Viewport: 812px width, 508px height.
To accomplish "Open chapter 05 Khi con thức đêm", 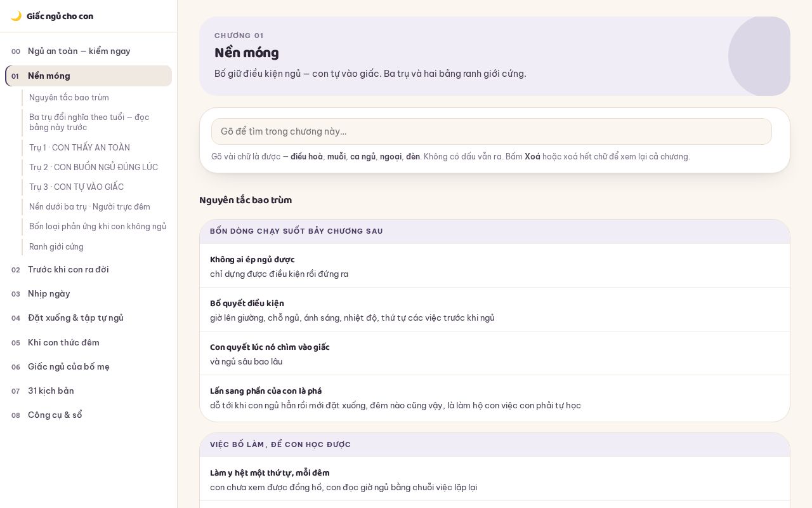I will [x=88, y=343].
